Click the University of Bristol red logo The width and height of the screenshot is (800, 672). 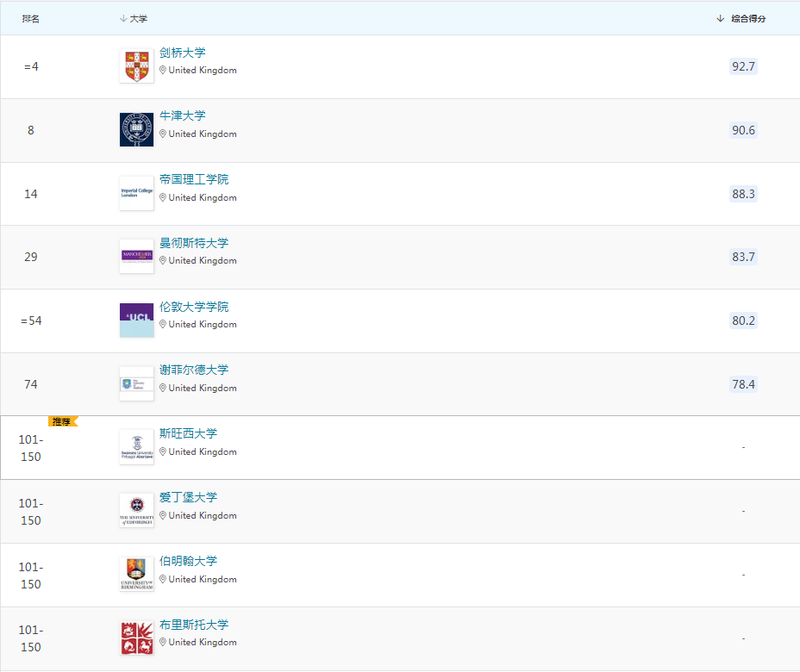(136, 638)
